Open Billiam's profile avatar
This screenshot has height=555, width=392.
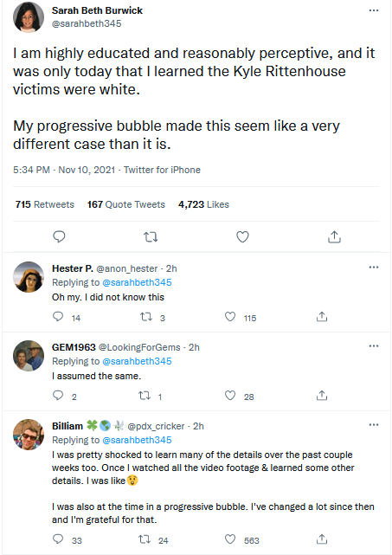coord(29,435)
